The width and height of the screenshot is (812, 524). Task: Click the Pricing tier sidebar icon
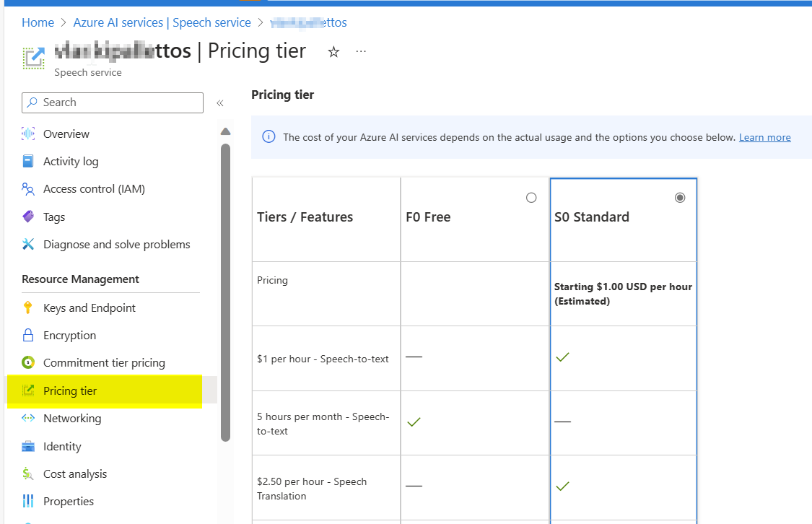pos(28,390)
